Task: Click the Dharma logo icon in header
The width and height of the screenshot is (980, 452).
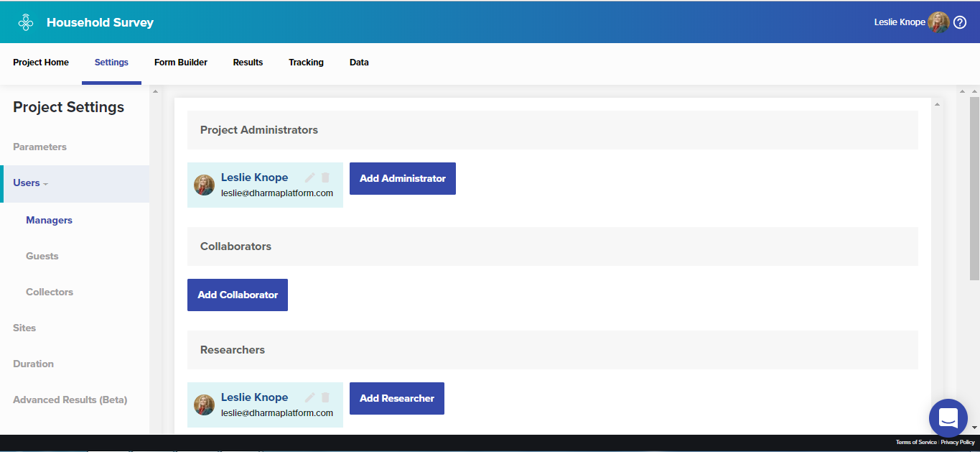Action: point(26,22)
